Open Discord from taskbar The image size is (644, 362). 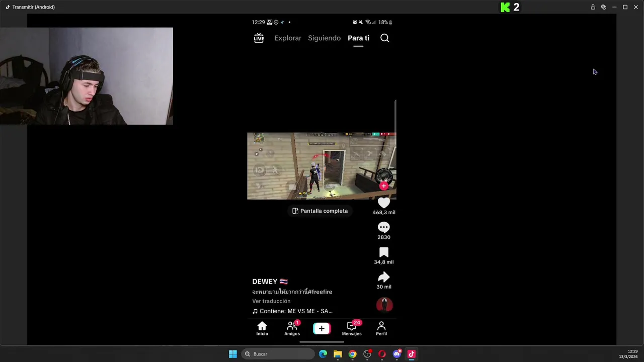click(x=397, y=354)
